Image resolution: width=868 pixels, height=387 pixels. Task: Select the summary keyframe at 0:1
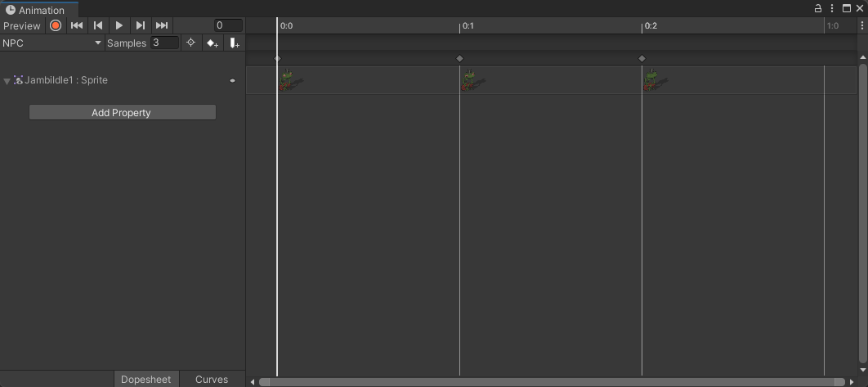pos(459,58)
